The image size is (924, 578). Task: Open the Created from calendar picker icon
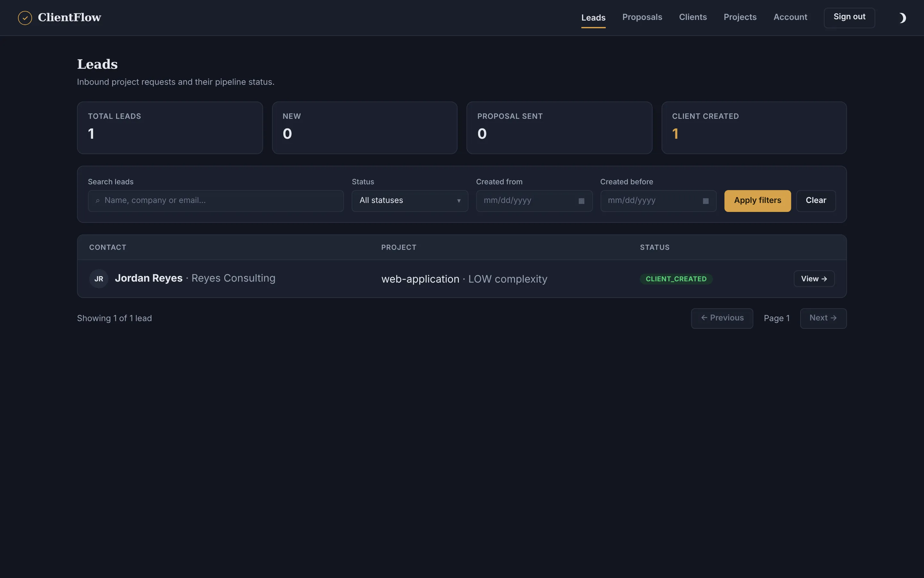click(x=581, y=201)
